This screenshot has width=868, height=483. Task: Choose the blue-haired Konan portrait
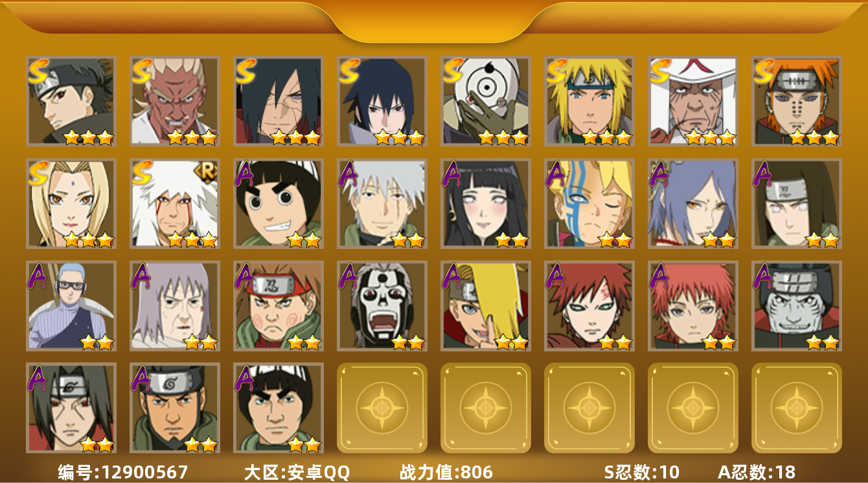tap(693, 204)
